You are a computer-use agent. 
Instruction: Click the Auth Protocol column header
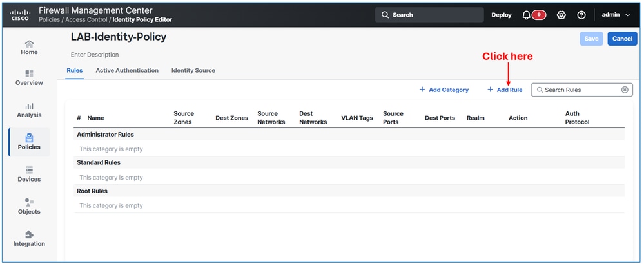click(x=577, y=118)
